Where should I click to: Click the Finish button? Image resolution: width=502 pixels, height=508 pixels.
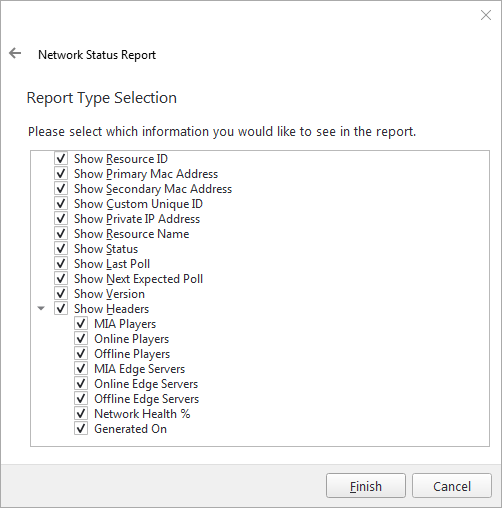(x=366, y=486)
